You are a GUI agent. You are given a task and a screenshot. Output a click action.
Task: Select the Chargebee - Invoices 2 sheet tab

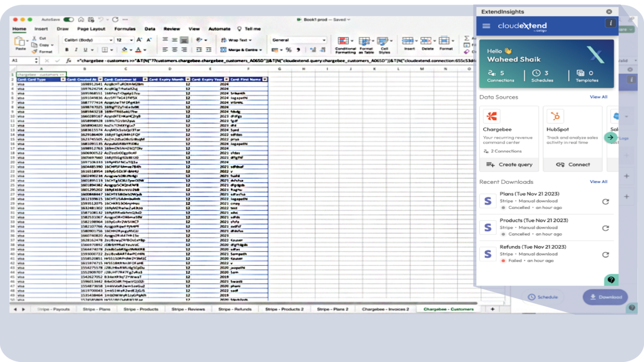tap(385, 309)
